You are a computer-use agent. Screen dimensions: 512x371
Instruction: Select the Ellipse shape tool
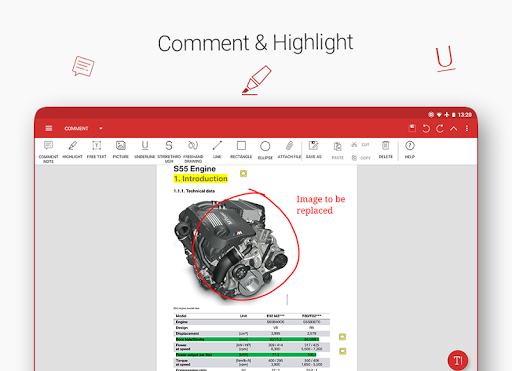pyautogui.click(x=265, y=150)
